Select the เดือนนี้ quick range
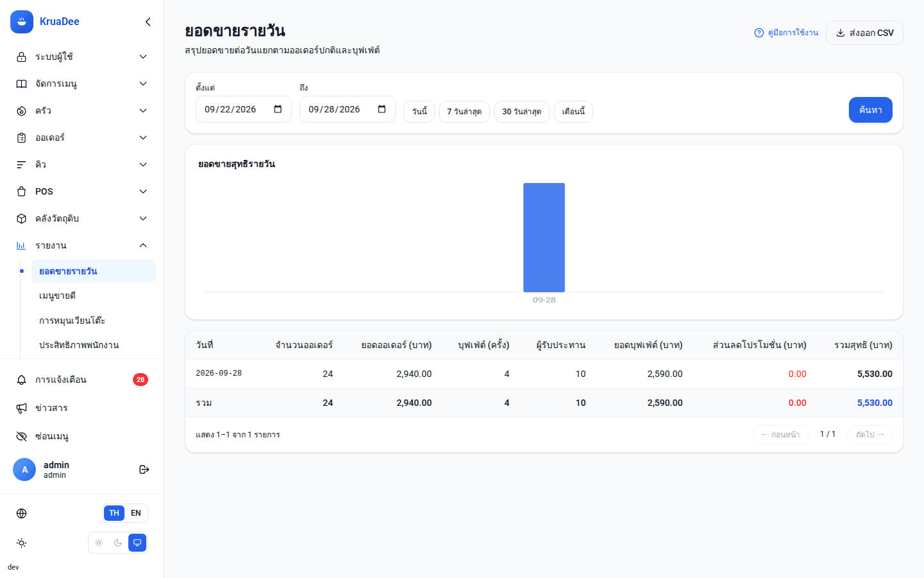This screenshot has width=924, height=578. [x=574, y=112]
